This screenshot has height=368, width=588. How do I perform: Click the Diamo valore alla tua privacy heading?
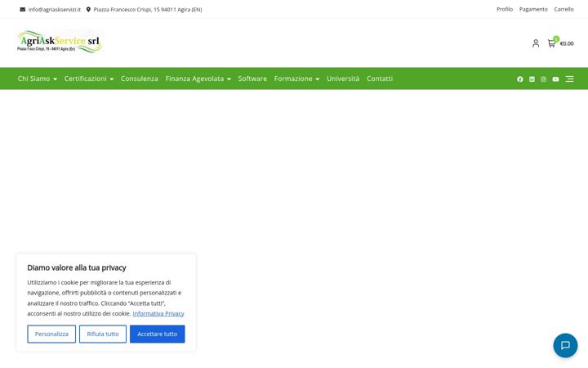77,267
